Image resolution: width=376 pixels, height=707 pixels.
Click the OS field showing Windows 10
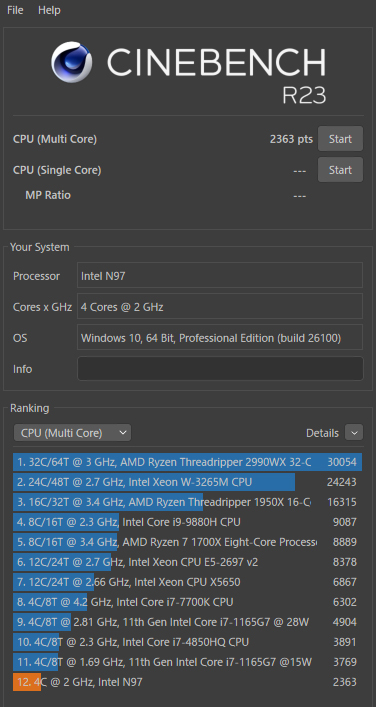point(220,338)
